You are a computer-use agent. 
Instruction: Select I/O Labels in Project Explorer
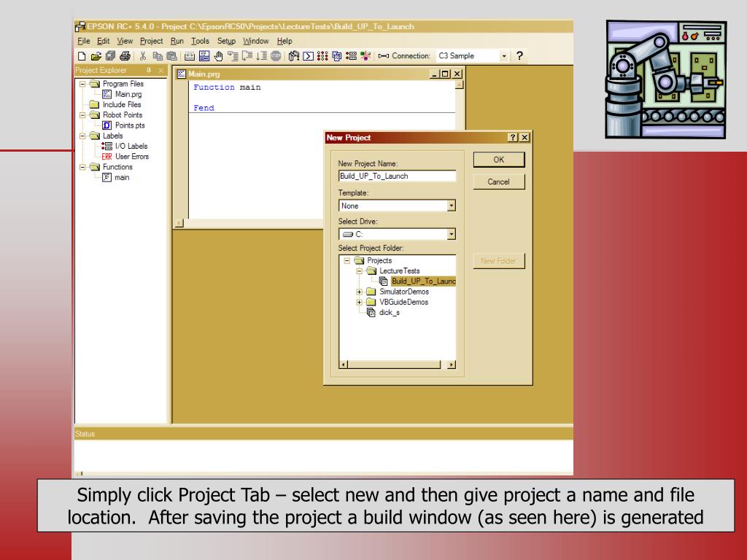tap(125, 146)
